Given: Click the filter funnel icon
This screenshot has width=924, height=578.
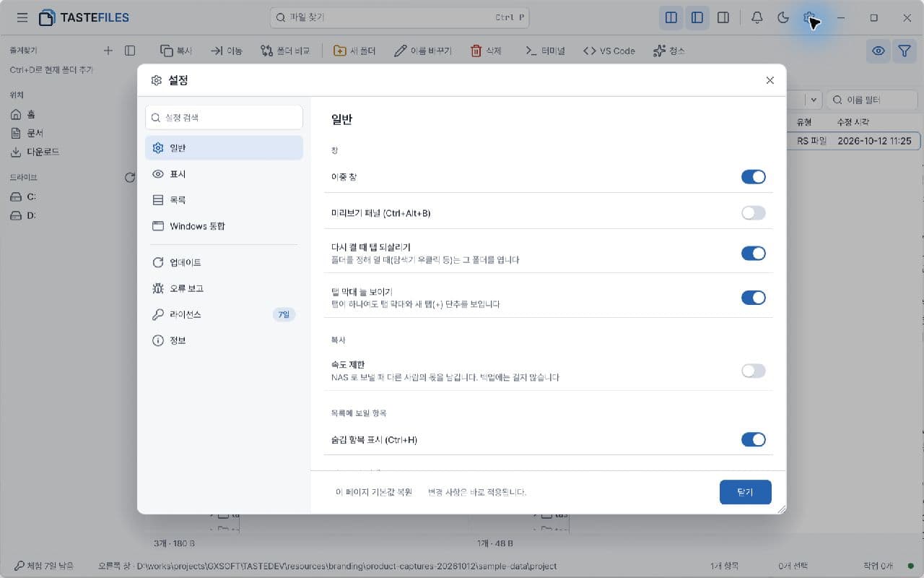Looking at the screenshot, I should tap(905, 51).
